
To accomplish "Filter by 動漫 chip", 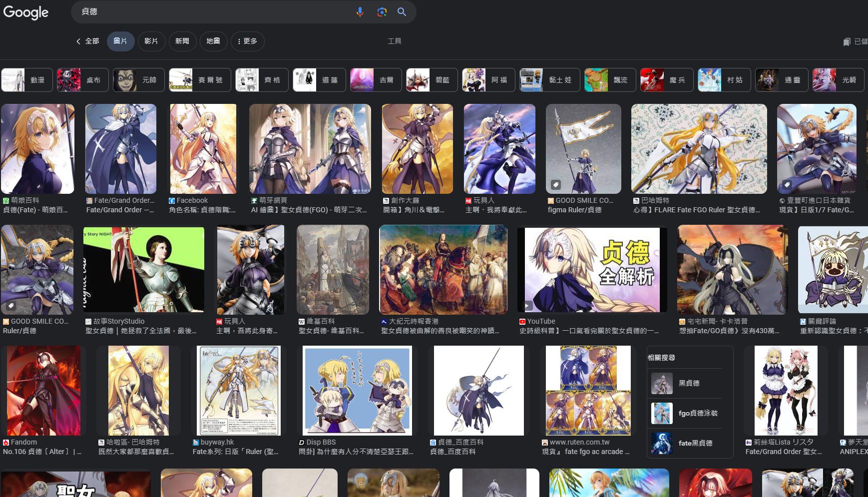I will [x=27, y=80].
